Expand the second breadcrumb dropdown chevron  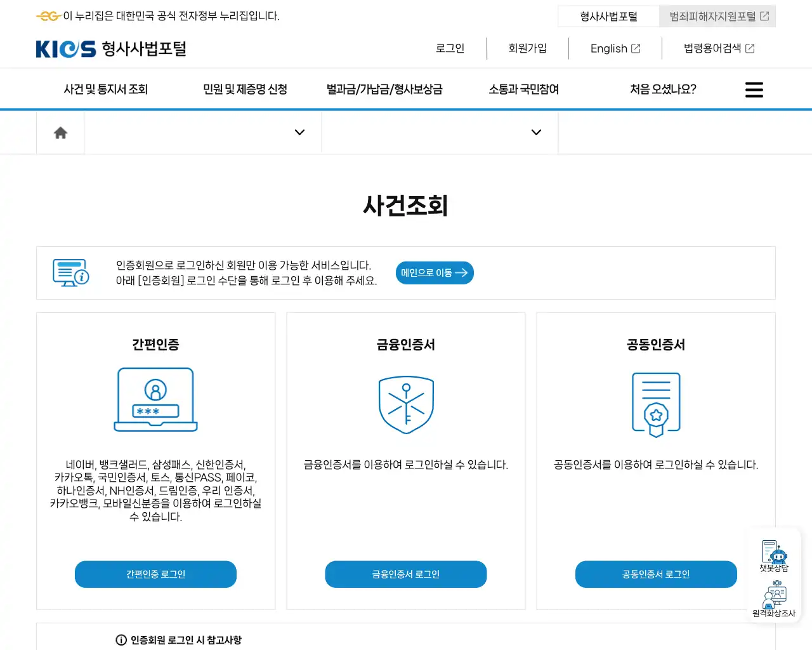[536, 133]
